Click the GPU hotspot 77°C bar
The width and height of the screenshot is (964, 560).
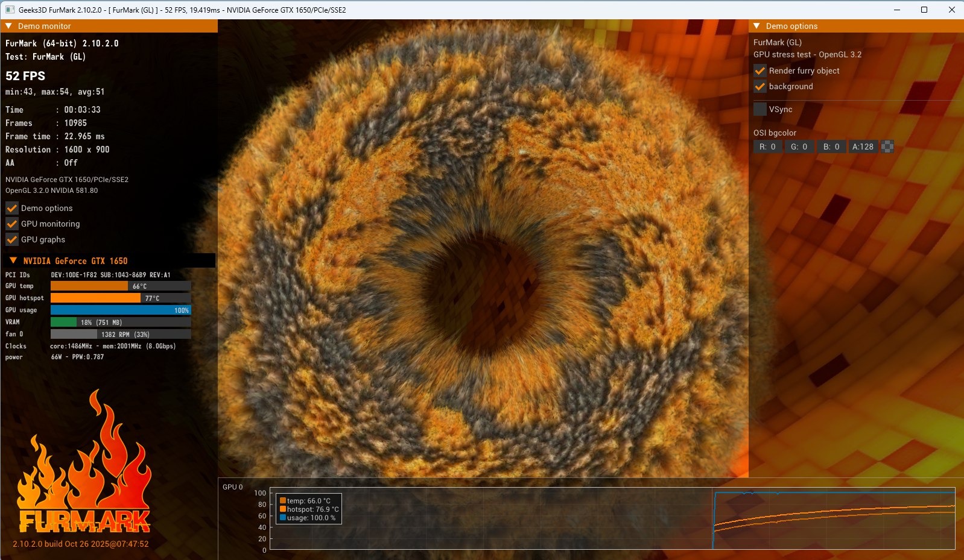[x=121, y=298]
